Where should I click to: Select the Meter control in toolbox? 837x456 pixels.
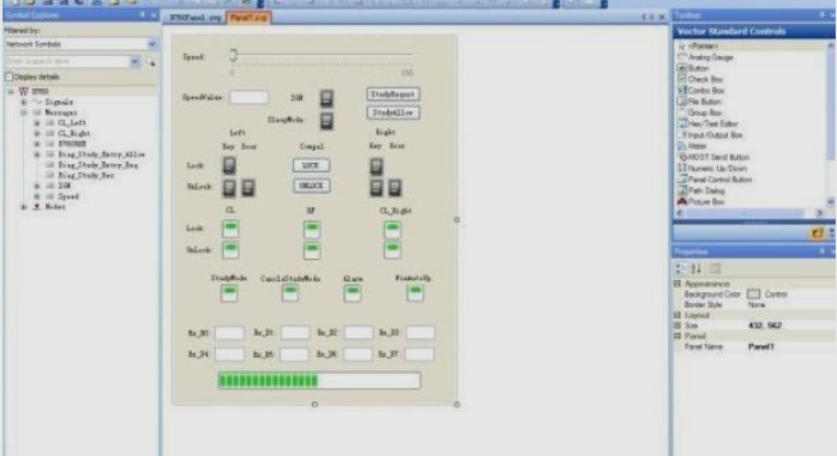(697, 145)
